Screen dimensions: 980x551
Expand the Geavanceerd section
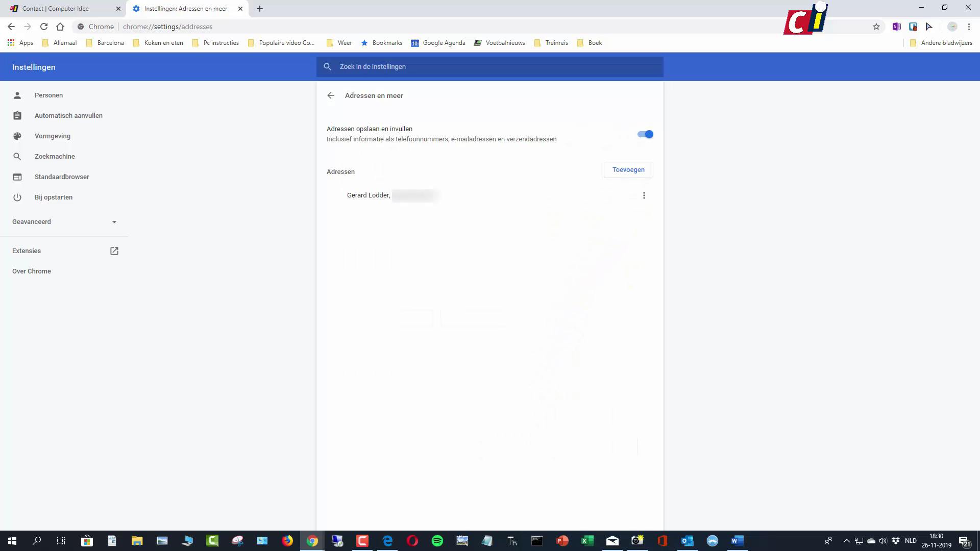click(63, 221)
